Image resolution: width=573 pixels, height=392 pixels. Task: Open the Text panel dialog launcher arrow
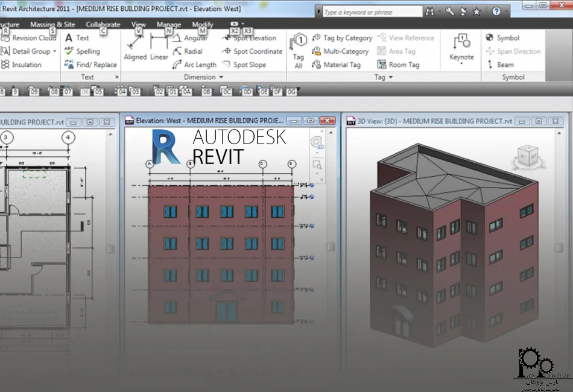click(x=117, y=77)
